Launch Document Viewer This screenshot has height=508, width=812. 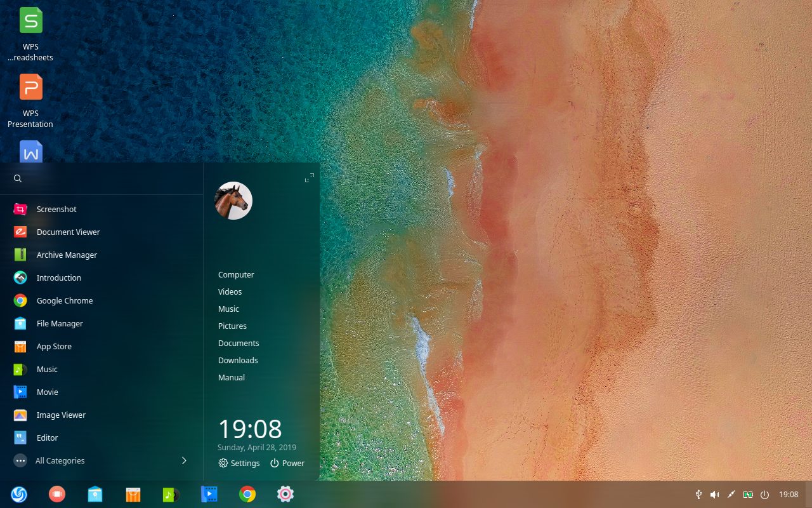68,232
